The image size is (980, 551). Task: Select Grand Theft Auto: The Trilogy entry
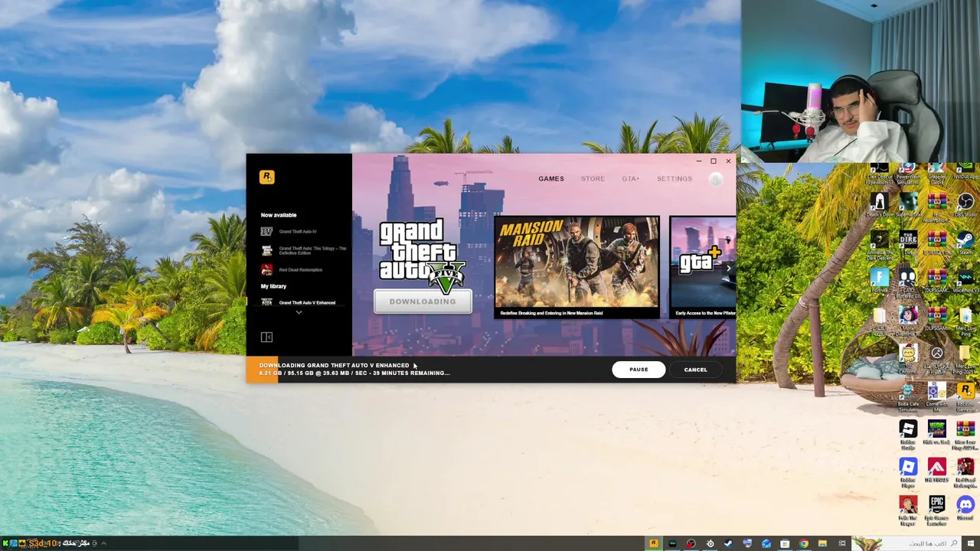[x=304, y=250]
